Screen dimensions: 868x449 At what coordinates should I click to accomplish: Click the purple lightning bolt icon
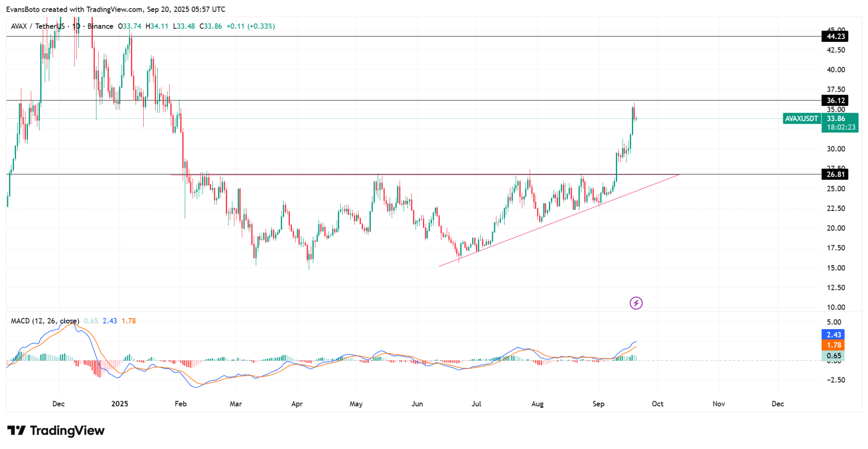636,303
